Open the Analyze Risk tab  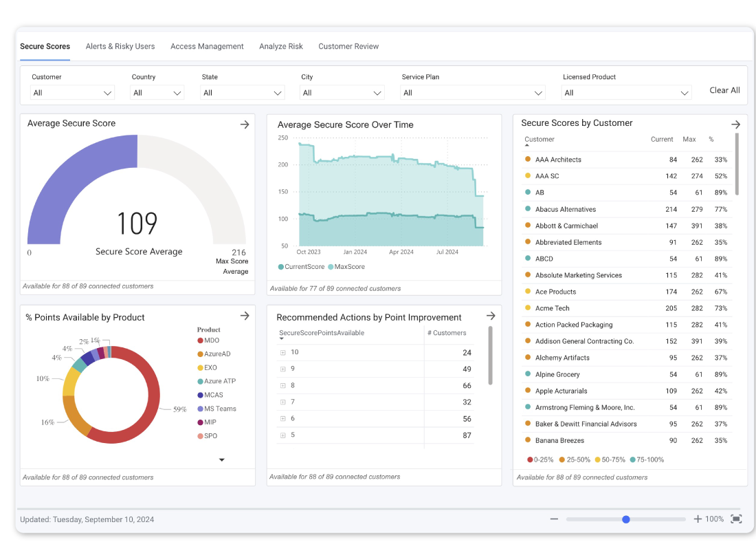click(x=281, y=47)
